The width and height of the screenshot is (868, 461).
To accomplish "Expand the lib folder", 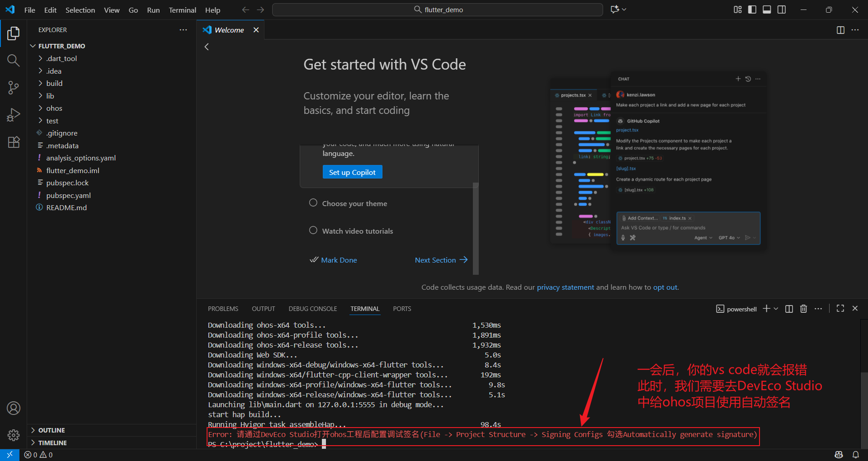I will coord(112,96).
